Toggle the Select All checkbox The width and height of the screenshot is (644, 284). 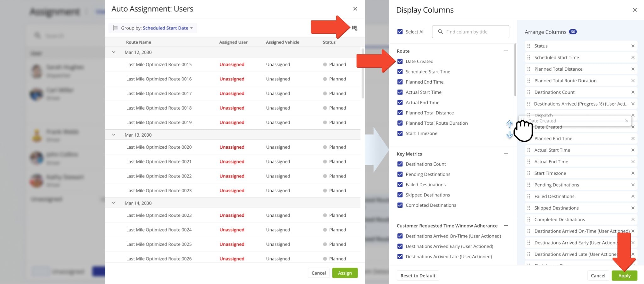pyautogui.click(x=400, y=31)
